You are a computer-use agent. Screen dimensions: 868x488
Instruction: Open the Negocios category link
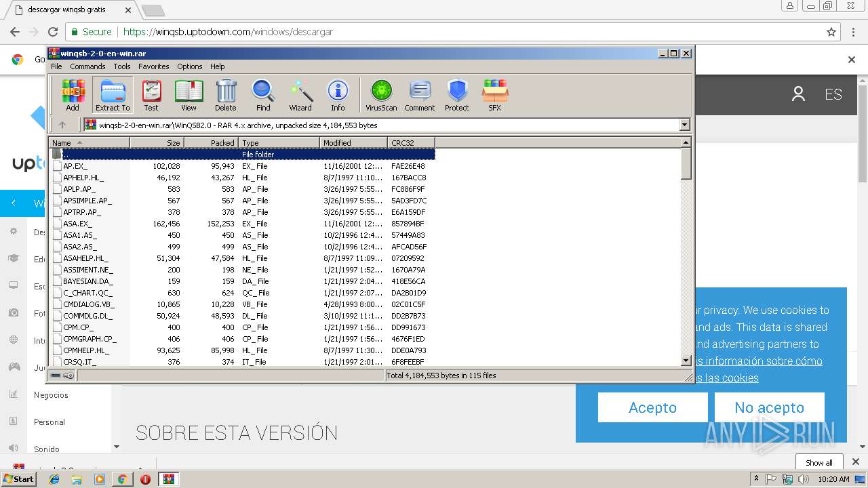pos(51,394)
